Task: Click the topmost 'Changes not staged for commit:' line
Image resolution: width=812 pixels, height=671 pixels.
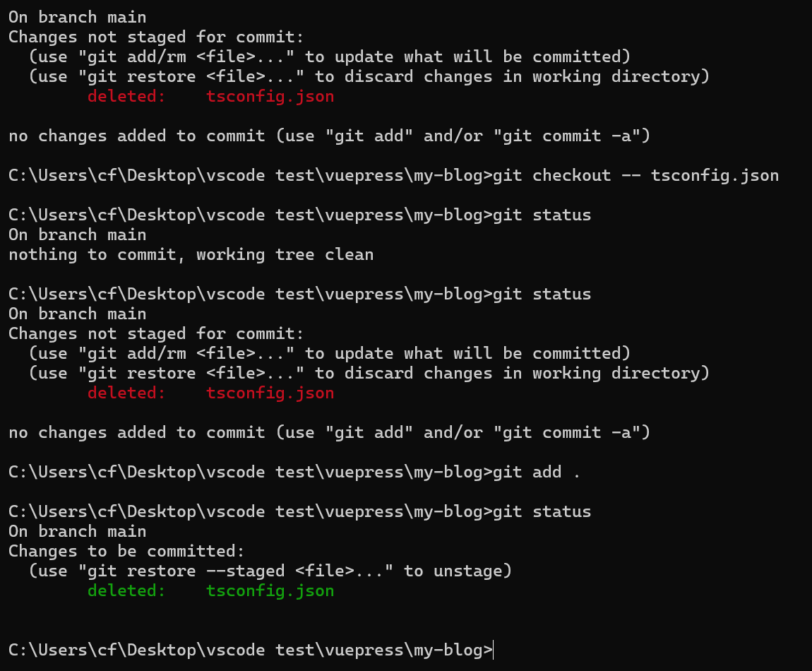Action: (156, 37)
